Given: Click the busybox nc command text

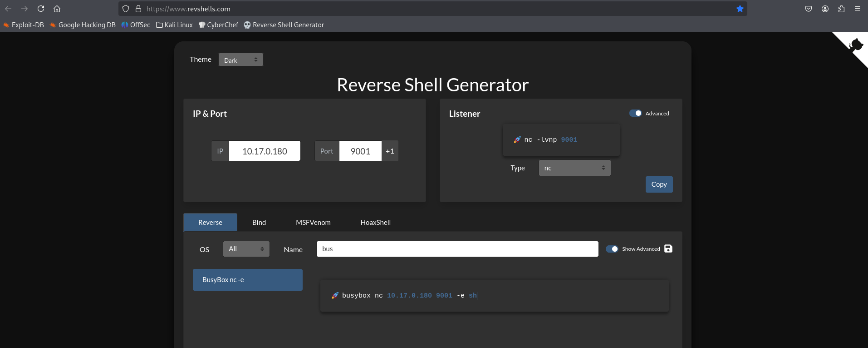Looking at the screenshot, I should click(x=409, y=295).
